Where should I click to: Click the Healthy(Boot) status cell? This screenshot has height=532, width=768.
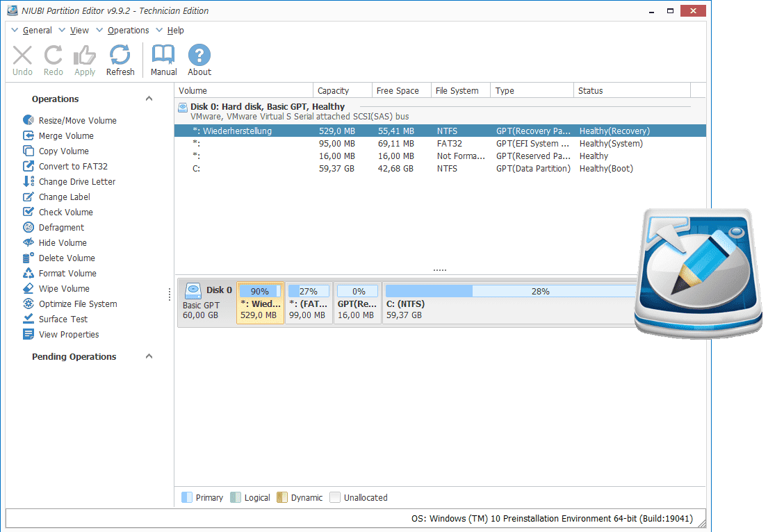pyautogui.click(x=606, y=168)
